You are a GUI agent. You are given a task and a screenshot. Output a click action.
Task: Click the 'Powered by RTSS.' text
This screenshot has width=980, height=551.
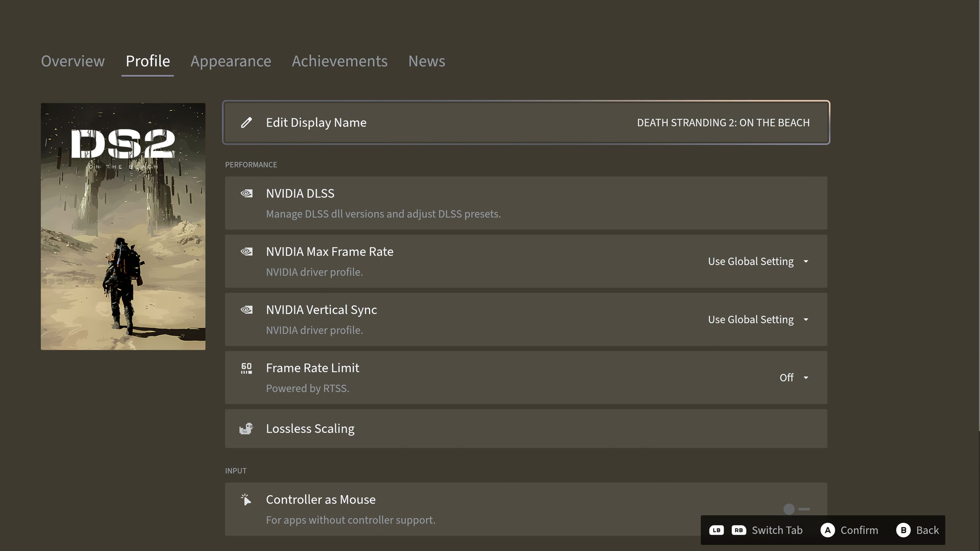[307, 388]
